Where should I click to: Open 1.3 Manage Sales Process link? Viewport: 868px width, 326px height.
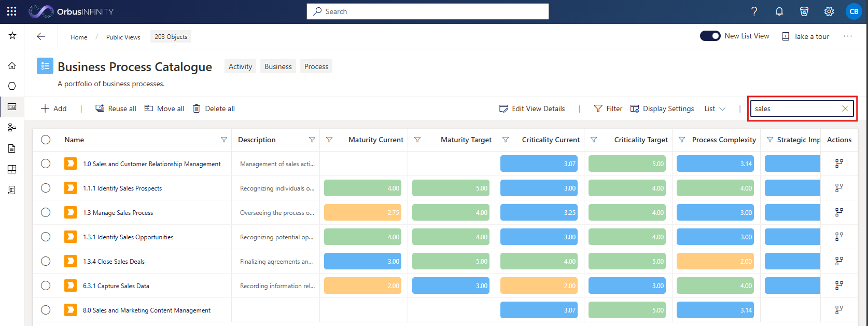tap(118, 213)
